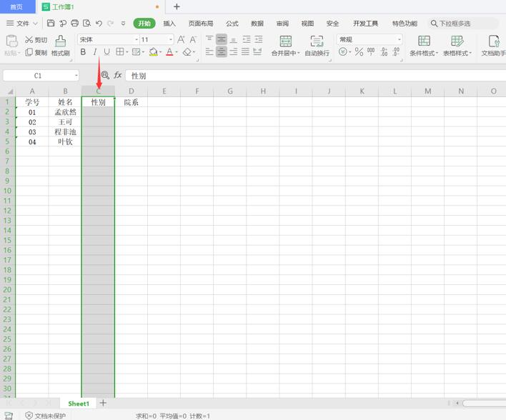Select the Format Painter (格式刷) tool
Viewport: 506px width, 420px height.
point(60,46)
